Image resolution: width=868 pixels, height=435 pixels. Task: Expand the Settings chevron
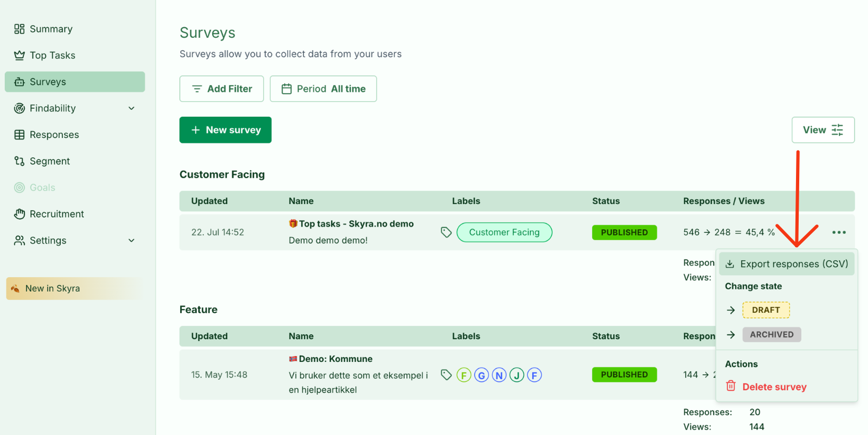click(132, 240)
